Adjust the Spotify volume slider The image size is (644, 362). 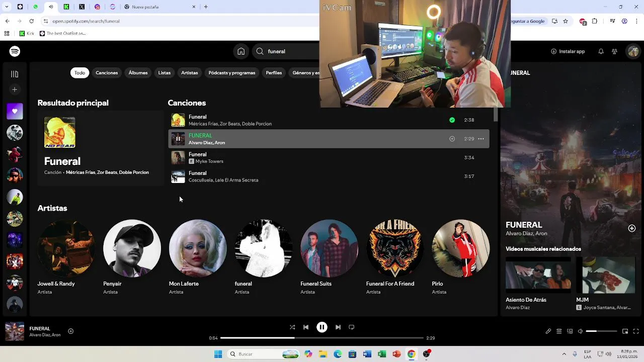(x=602, y=331)
